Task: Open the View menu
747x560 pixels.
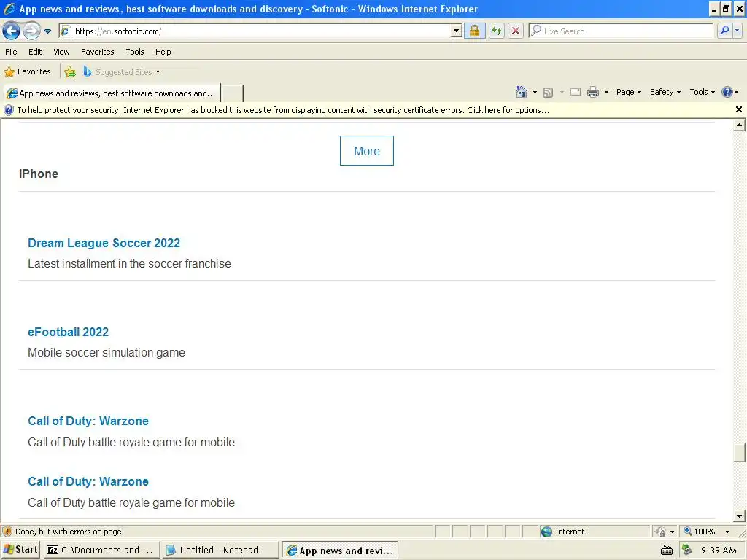Action: click(61, 52)
